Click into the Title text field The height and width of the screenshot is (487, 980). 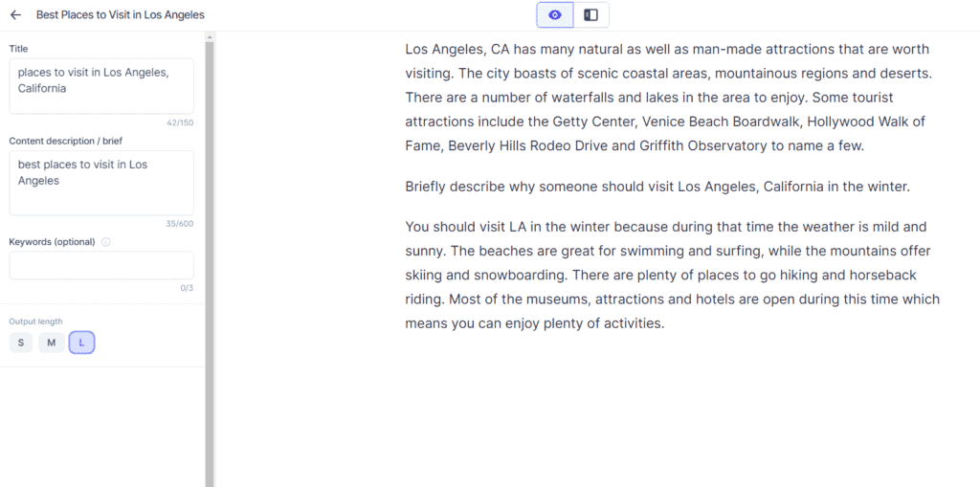tap(101, 86)
